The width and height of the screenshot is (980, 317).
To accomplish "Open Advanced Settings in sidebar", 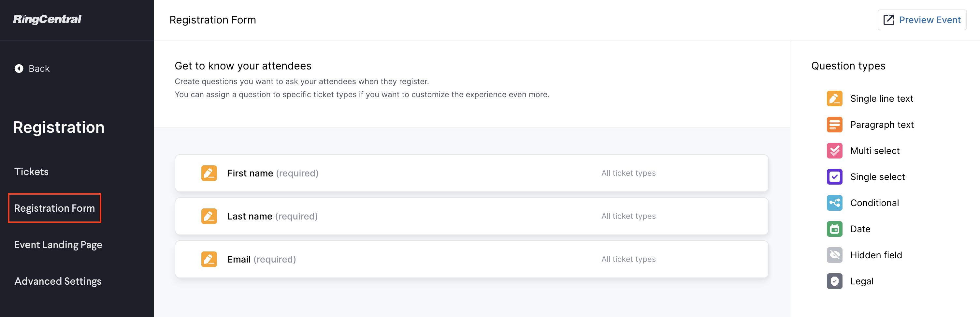I will pyautogui.click(x=58, y=281).
